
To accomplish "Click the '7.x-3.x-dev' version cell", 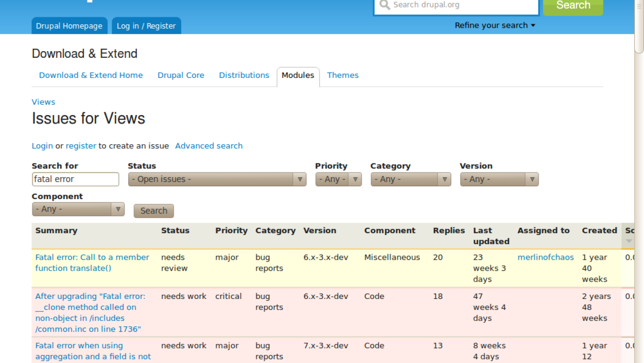I will coord(326,345).
